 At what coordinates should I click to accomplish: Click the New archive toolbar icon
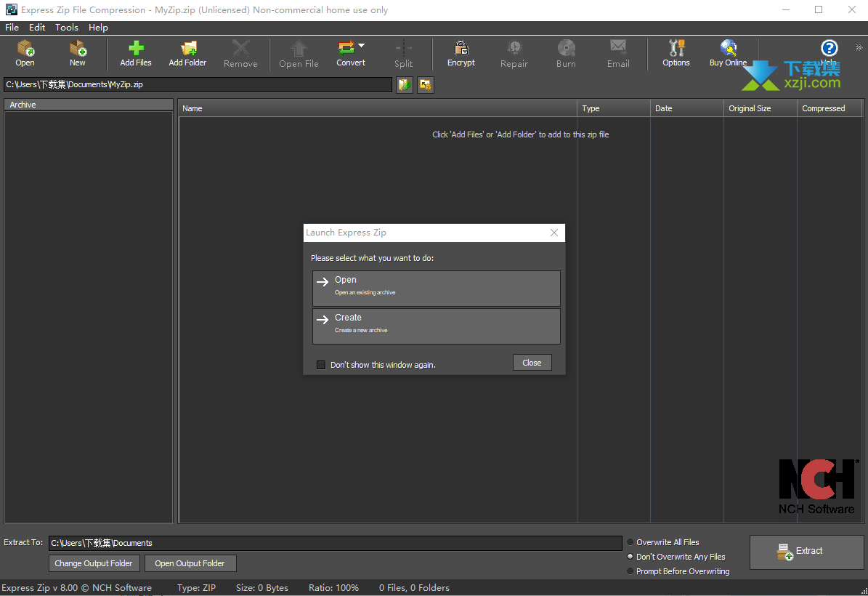coord(78,49)
